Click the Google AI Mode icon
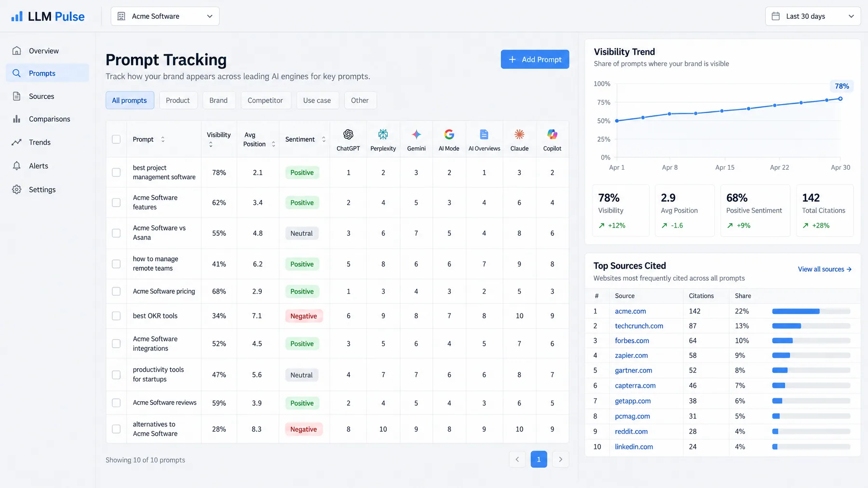Viewport: 868px width, 488px height. click(449, 134)
